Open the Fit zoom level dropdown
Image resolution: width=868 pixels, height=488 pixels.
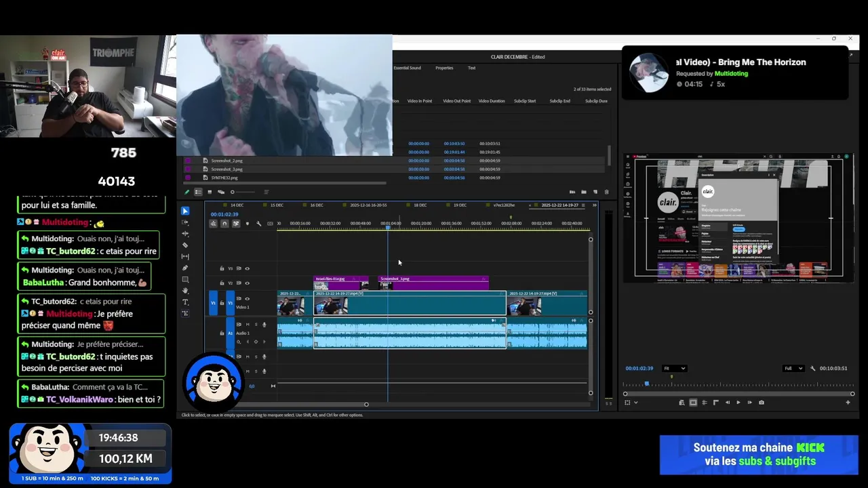[675, 368]
